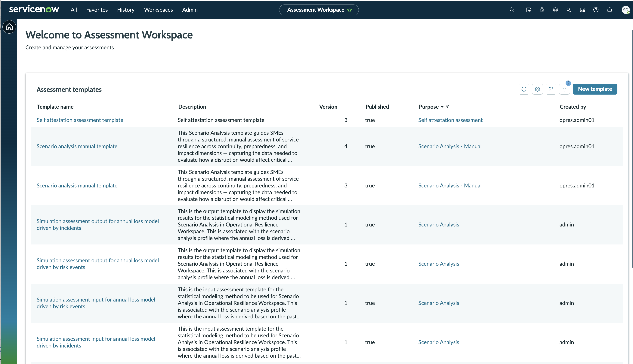Viewport: 633px width, 364px height.
Task: Open the Favorites menu
Action: 97,10
